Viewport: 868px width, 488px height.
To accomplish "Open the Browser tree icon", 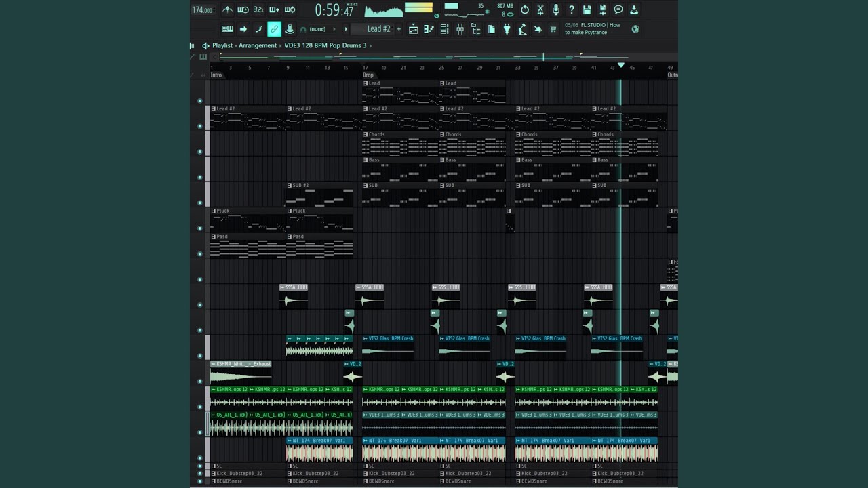I will coord(475,29).
